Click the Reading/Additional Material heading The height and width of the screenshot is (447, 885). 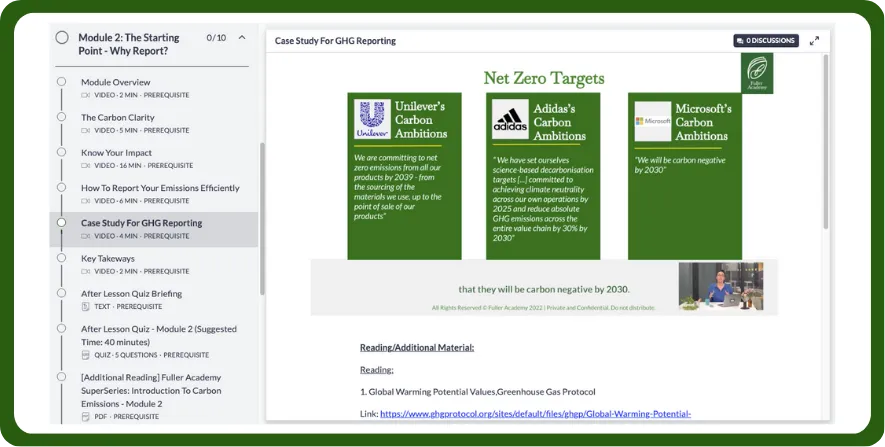pyautogui.click(x=417, y=348)
